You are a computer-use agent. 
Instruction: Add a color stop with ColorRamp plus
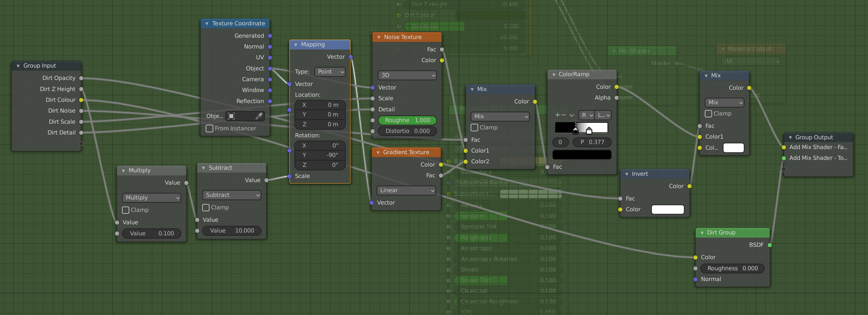(x=557, y=115)
